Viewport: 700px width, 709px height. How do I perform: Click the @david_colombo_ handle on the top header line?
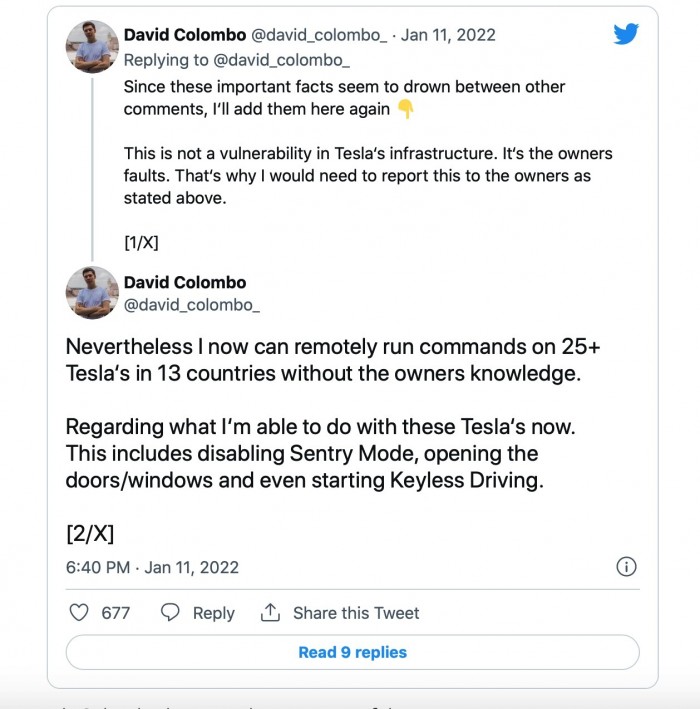click(x=318, y=35)
